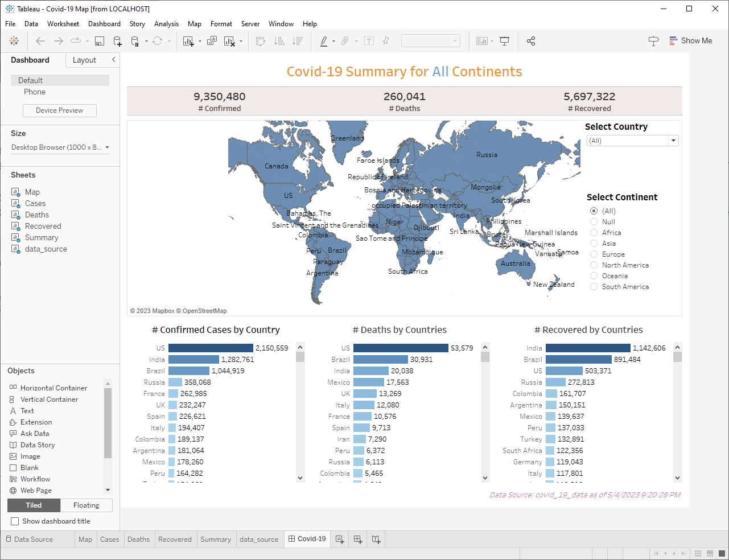Enable the Show dashboard title checkbox
This screenshot has height=560, width=729.
(14, 521)
